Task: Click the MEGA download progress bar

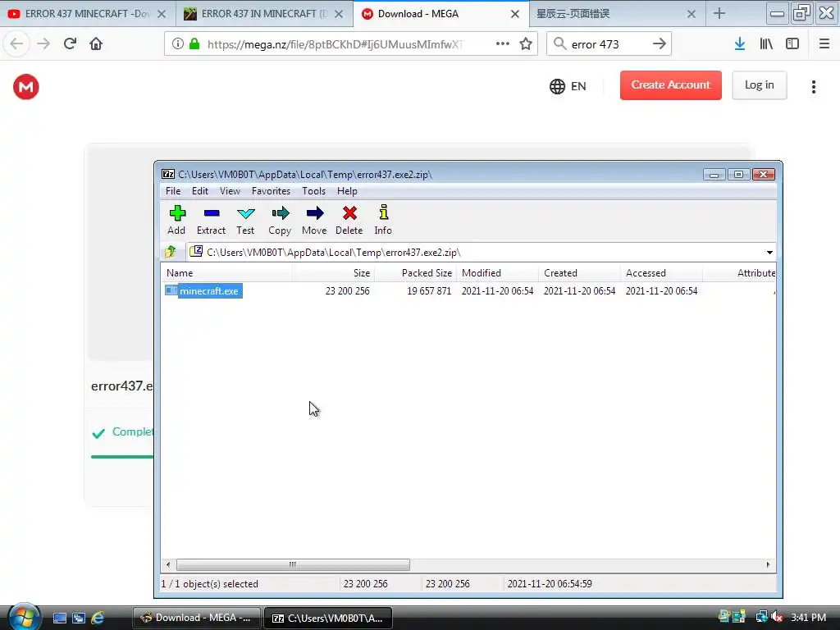Action: tap(122, 456)
